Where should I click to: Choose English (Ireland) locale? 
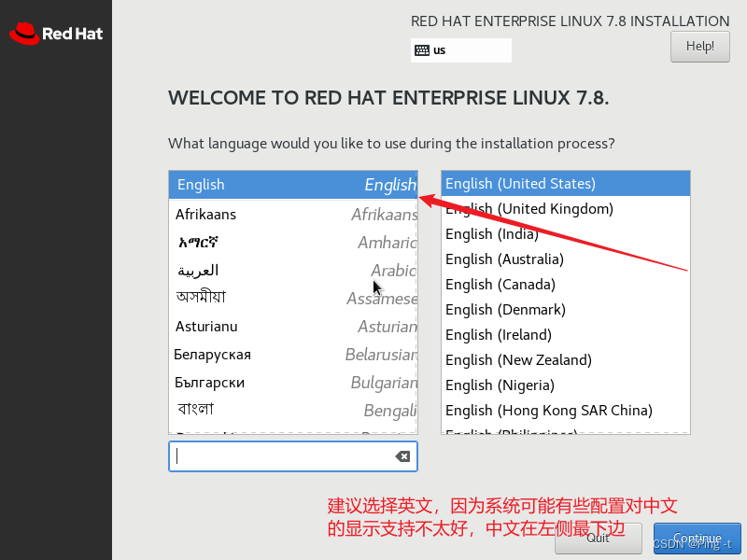point(566,335)
